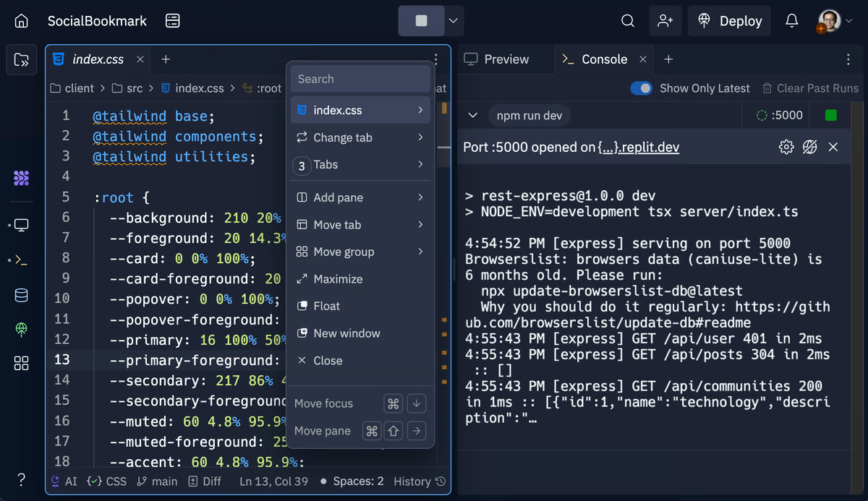Close the index.css editor tab
868x501 pixels.
coord(140,59)
